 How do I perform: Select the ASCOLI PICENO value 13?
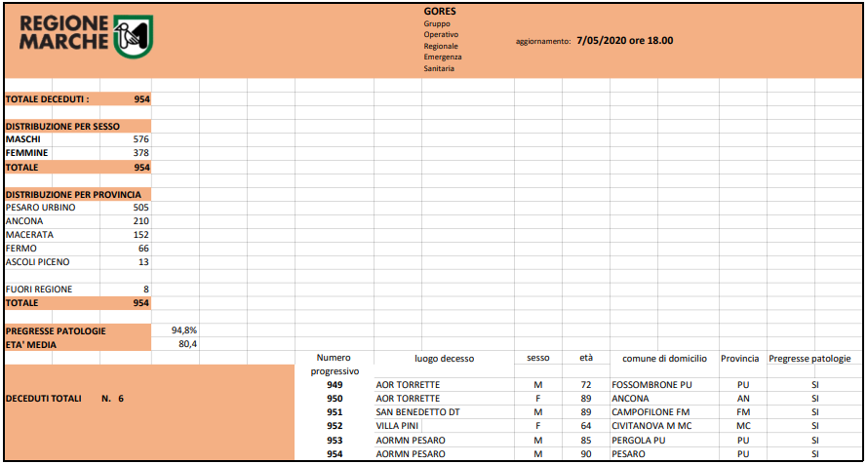144,262
